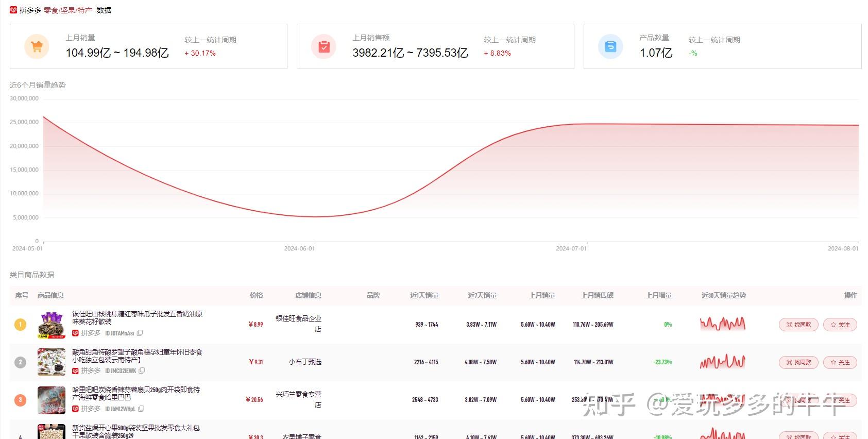Click 找同款 for the second product
868x439 pixels.
coord(798,362)
